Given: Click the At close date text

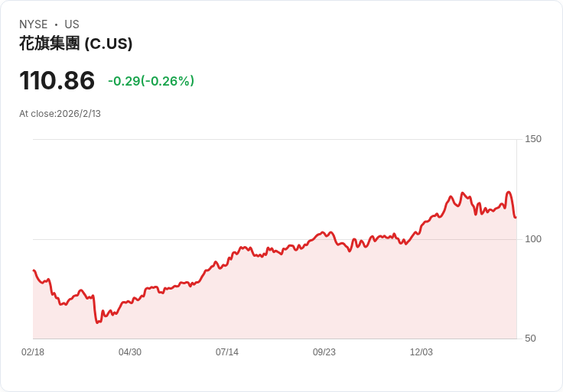Looking at the screenshot, I should [60, 114].
